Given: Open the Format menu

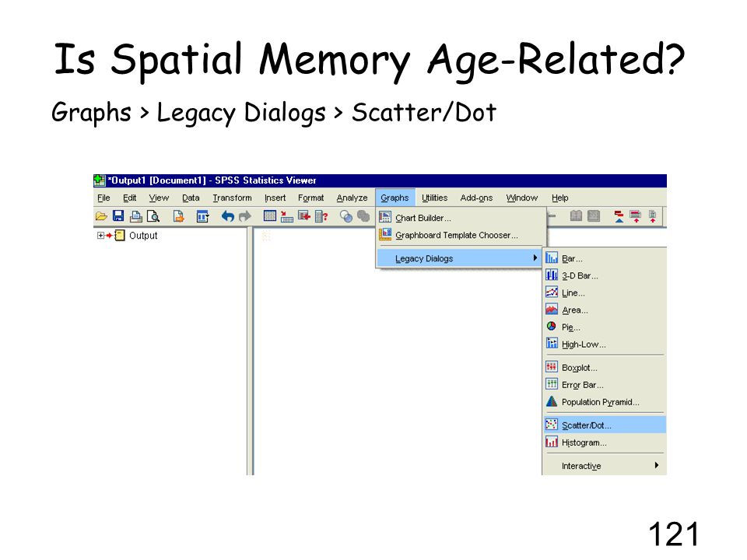Looking at the screenshot, I should (310, 198).
